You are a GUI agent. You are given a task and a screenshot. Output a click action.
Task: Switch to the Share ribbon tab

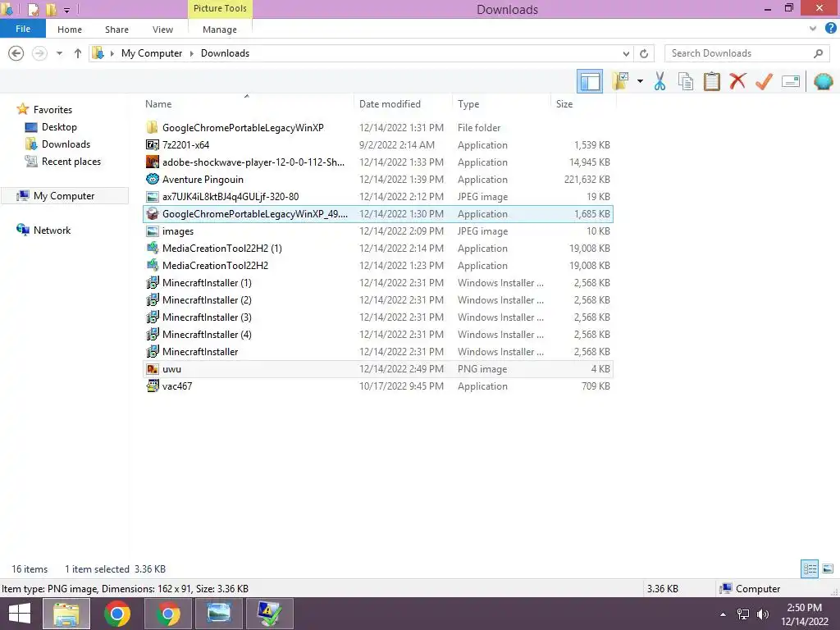[116, 30]
